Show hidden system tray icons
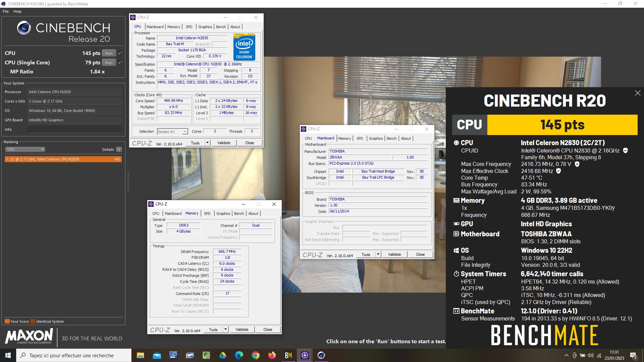 (566, 355)
